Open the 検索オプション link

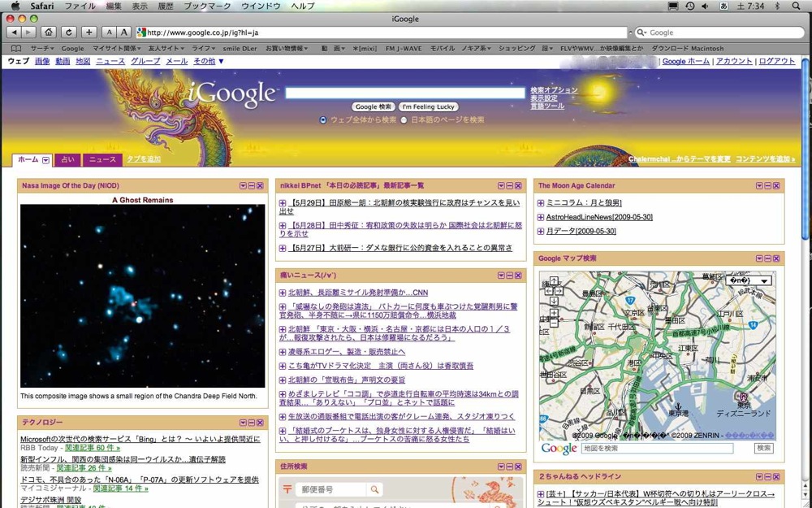click(554, 90)
